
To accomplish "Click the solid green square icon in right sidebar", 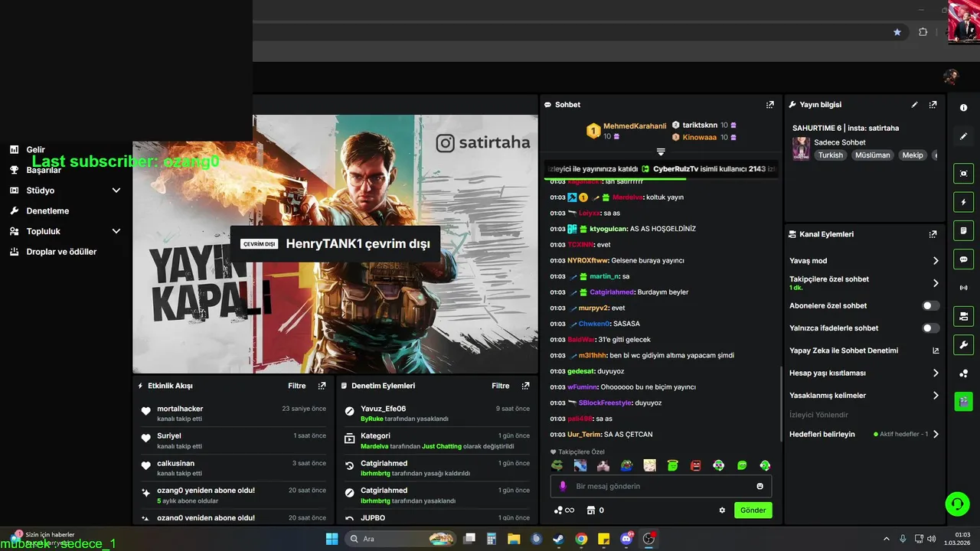I will pos(963,401).
